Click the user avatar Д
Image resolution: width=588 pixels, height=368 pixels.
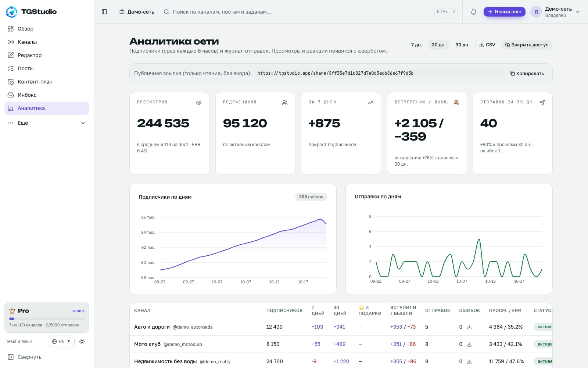[x=536, y=12]
